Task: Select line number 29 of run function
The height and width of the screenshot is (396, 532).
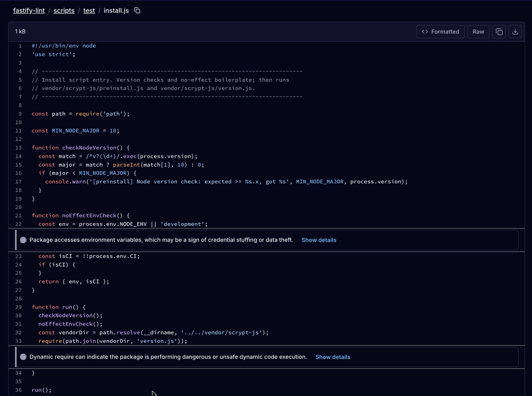Action: coord(19,307)
